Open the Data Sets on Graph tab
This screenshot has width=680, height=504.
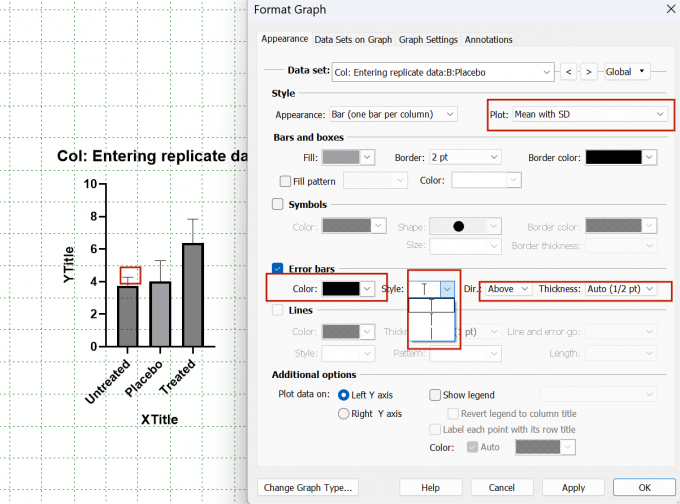tap(353, 39)
